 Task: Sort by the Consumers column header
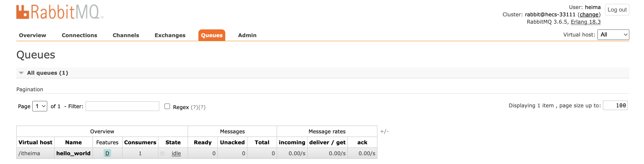pyautogui.click(x=140, y=142)
